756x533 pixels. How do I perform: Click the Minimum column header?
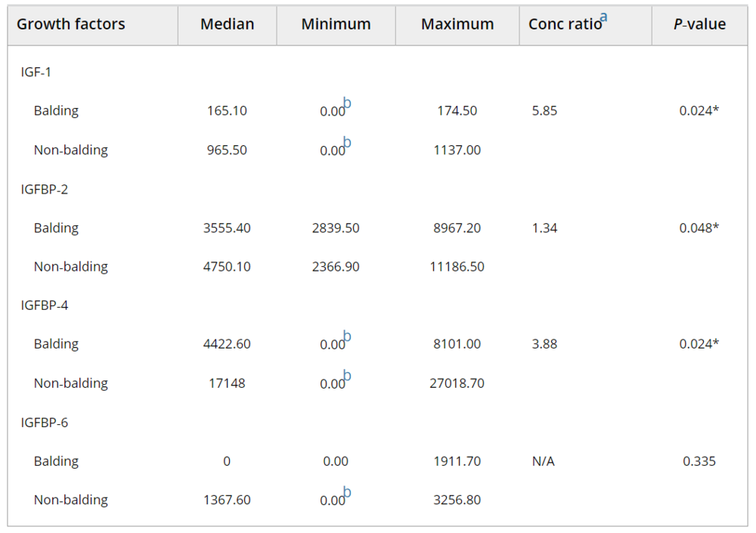point(336,24)
